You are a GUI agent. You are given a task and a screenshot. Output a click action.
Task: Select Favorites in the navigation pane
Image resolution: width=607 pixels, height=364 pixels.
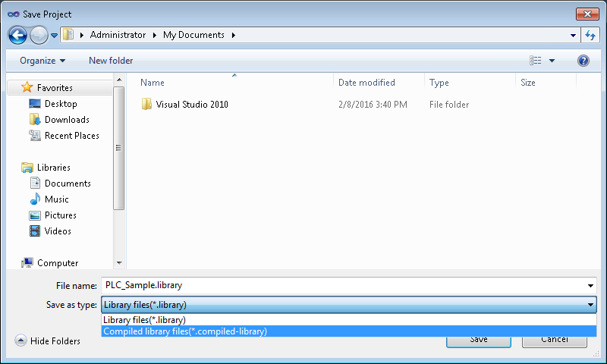click(x=55, y=88)
